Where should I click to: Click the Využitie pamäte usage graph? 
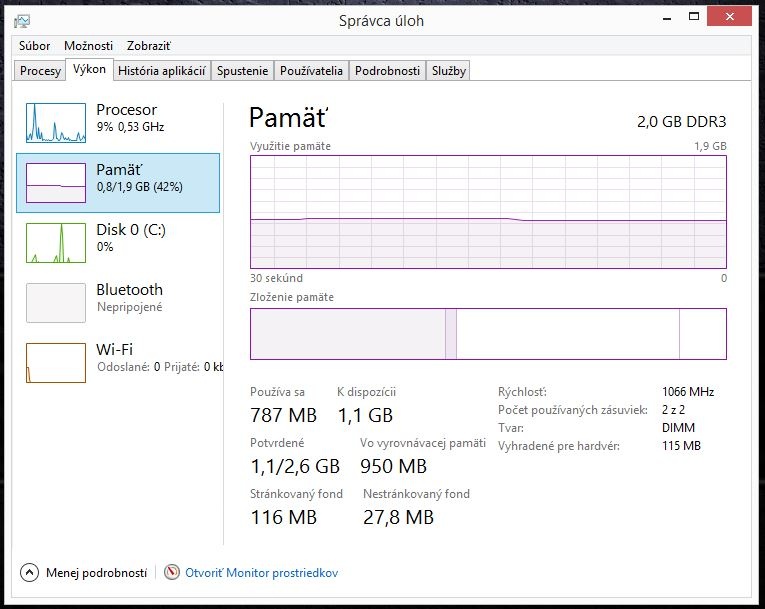[x=488, y=212]
